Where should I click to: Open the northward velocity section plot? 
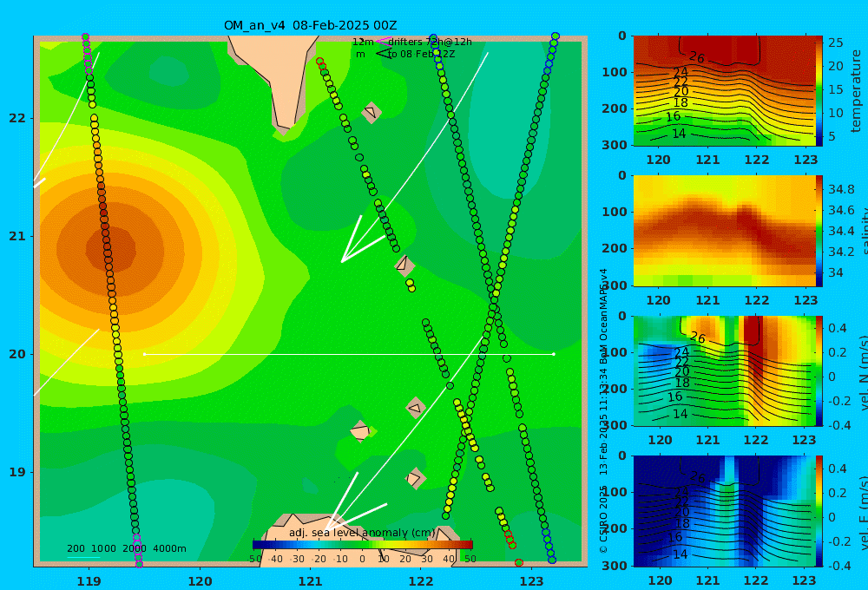(724, 370)
